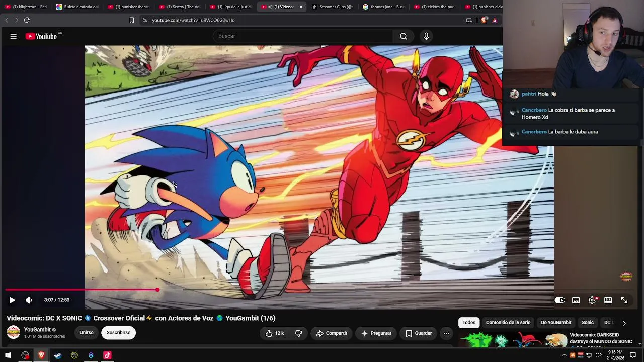Mute the Videocomic tab's audio icon

pyautogui.click(x=270, y=7)
